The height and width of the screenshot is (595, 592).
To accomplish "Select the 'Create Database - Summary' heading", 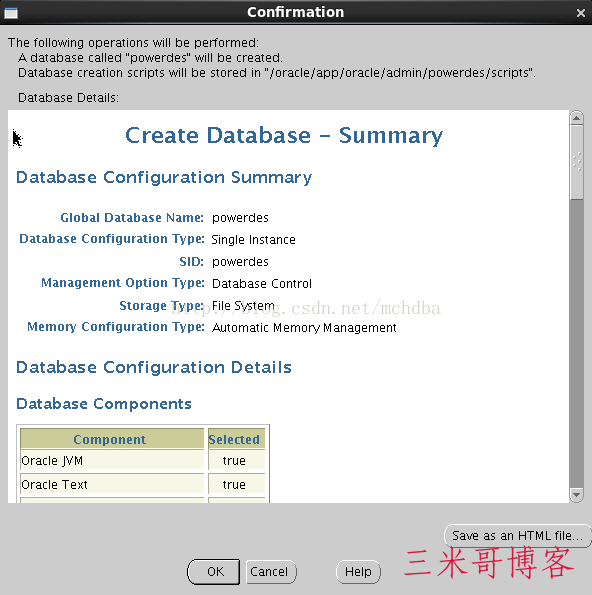I will point(284,135).
